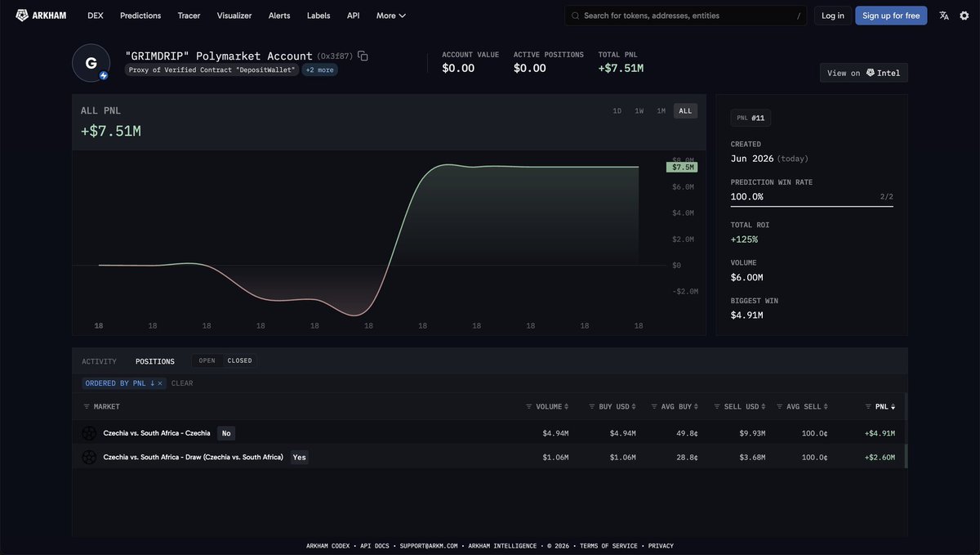This screenshot has width=980, height=555.
Task: Click the PNL #11 rank badge
Action: click(x=751, y=118)
